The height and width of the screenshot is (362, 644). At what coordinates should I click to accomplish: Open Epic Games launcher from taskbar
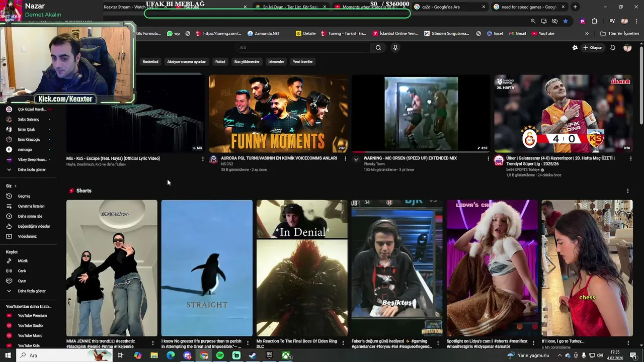pyautogui.click(x=269, y=355)
